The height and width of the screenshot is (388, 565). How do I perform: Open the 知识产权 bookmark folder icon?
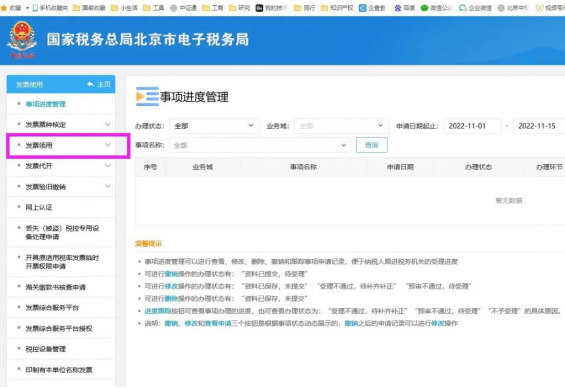(x=324, y=8)
